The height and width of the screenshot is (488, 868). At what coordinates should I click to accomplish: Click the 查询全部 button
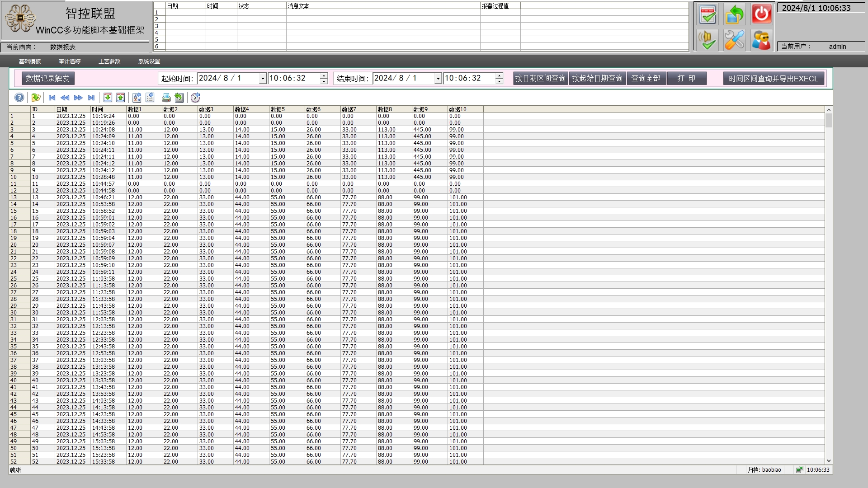[x=646, y=79]
